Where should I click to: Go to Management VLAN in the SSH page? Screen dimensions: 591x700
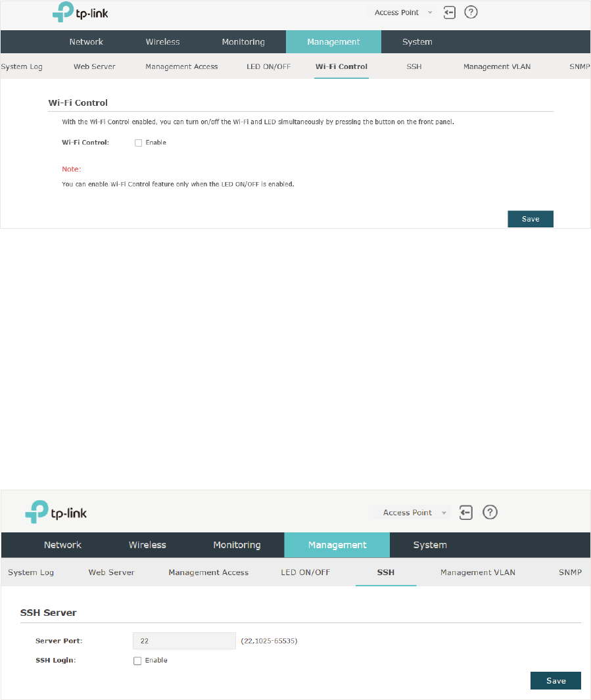click(478, 572)
